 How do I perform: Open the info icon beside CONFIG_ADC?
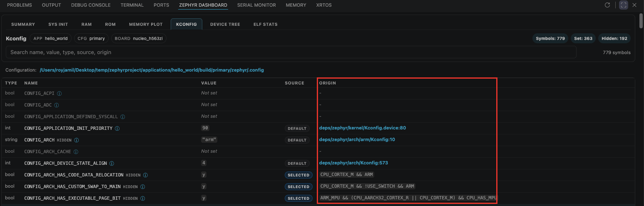tap(57, 105)
